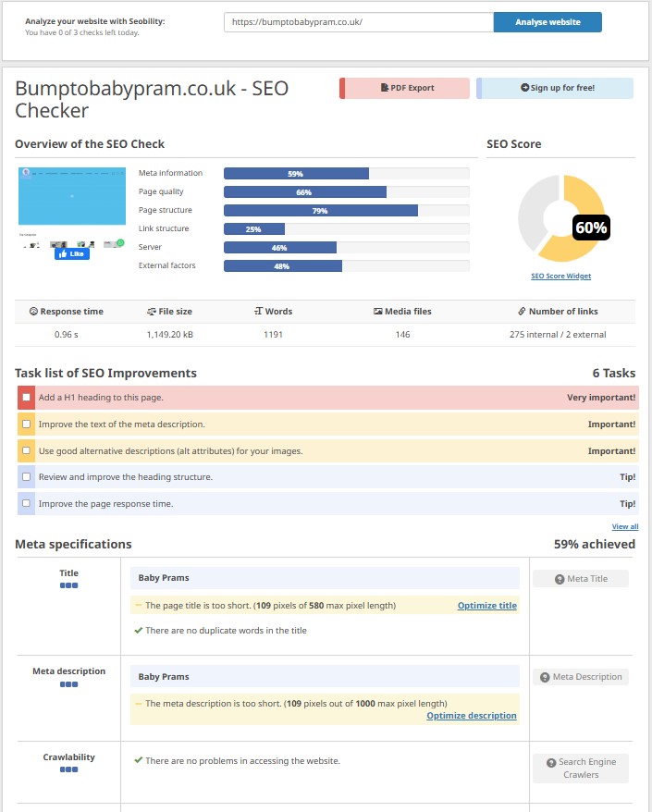
Task: Check the 'Add a H1 heading' task
Action: (x=26, y=398)
